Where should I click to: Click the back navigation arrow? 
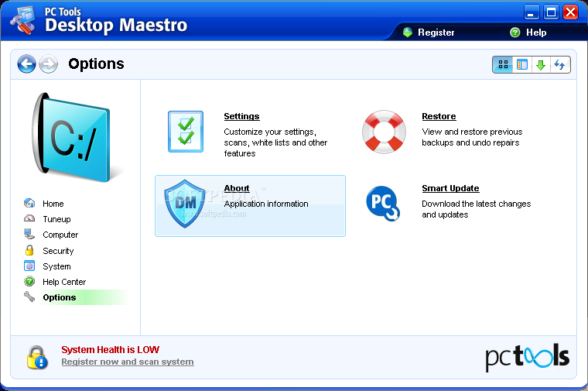[x=26, y=64]
